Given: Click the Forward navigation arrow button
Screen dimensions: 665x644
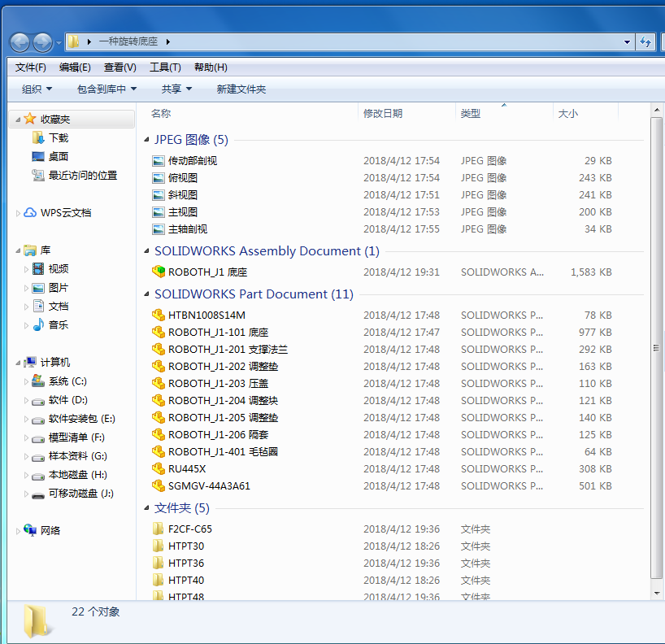Looking at the screenshot, I should tap(43, 42).
